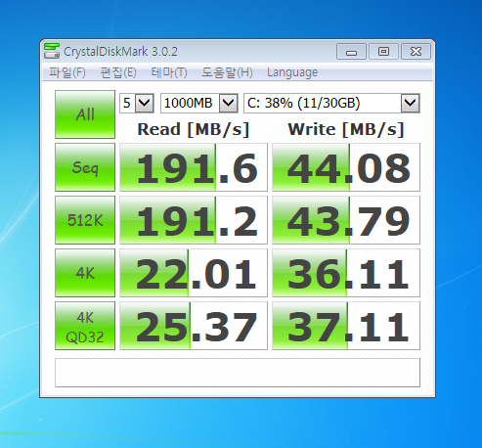The height and width of the screenshot is (448, 482).
Task: Start the 512K random test
Action: 85,220
